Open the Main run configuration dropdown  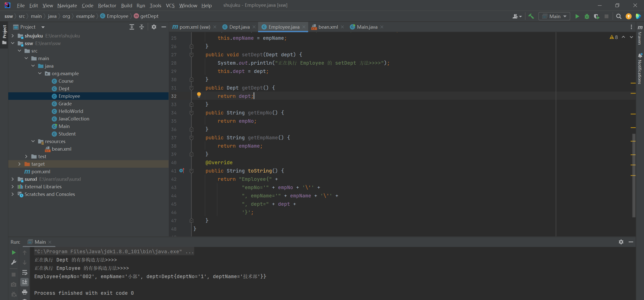coord(554,16)
